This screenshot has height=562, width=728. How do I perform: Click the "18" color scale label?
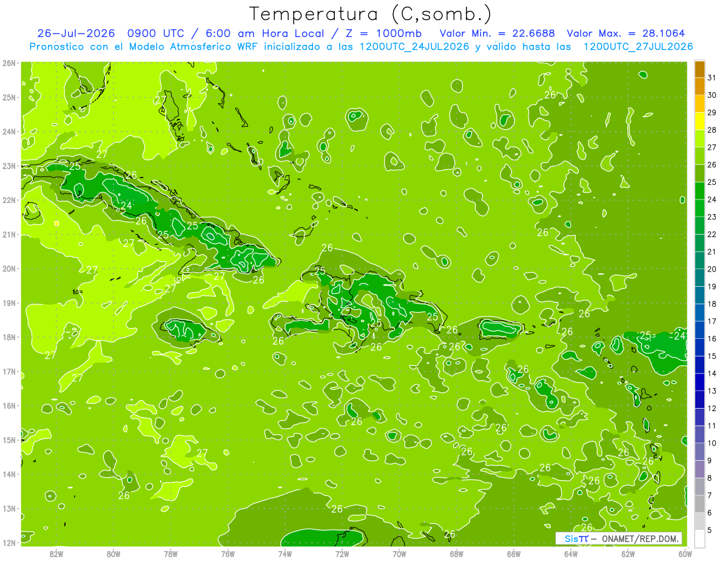[x=712, y=304]
